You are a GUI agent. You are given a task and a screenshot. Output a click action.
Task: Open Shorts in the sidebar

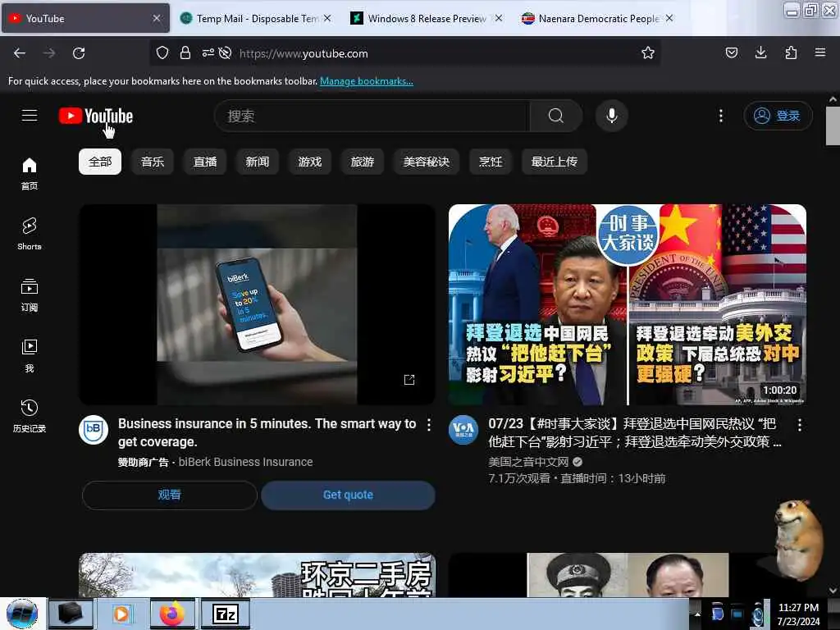(30, 234)
